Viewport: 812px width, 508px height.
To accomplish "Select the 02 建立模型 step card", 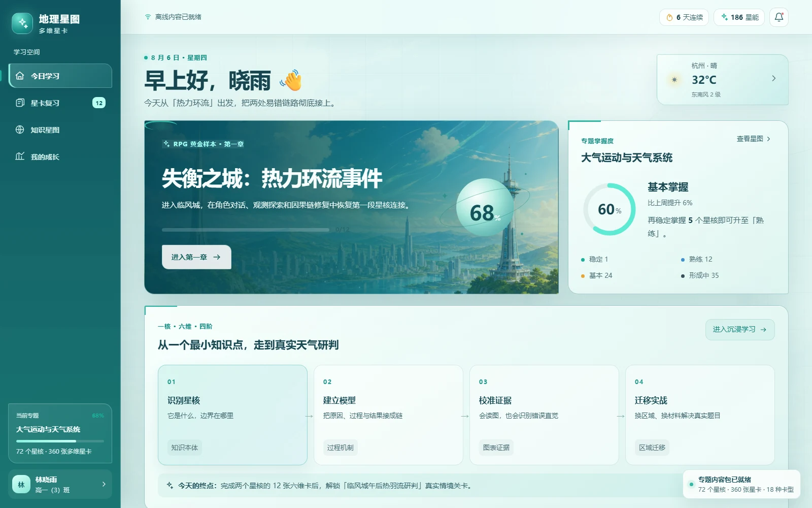I will click(388, 415).
